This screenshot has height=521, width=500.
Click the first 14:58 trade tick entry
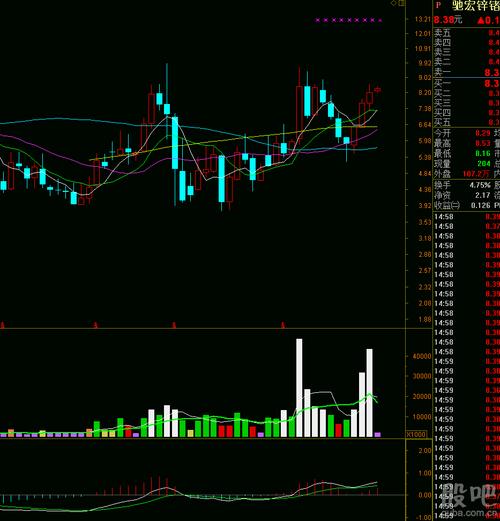click(x=467, y=217)
